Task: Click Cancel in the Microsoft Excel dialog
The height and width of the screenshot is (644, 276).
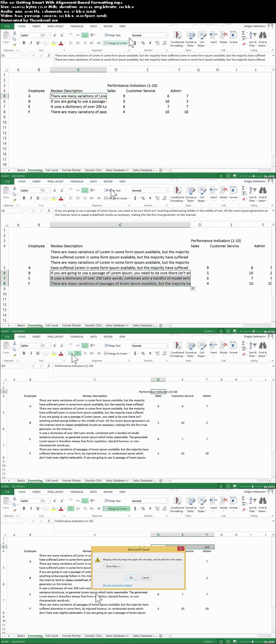Action: [146, 578]
